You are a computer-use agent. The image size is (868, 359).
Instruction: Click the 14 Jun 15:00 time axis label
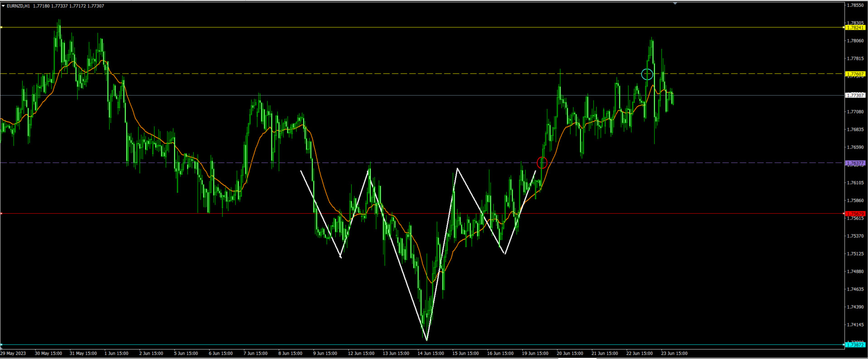coord(430,354)
